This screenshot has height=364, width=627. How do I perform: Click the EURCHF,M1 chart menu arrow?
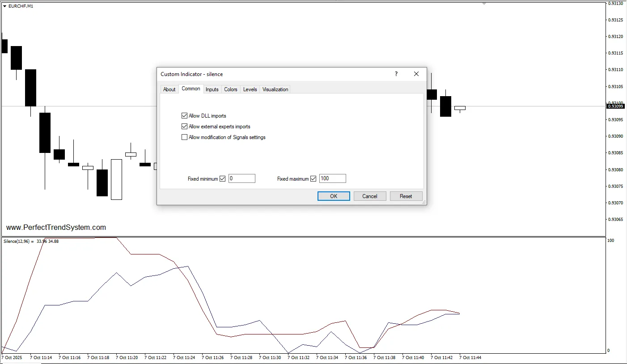point(5,6)
